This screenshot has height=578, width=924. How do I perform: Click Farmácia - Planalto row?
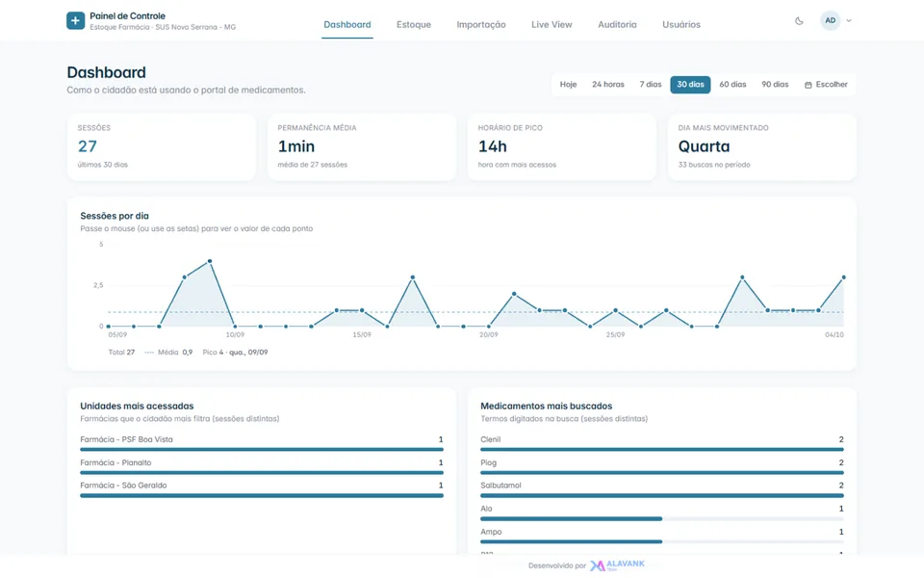pyautogui.click(x=262, y=466)
